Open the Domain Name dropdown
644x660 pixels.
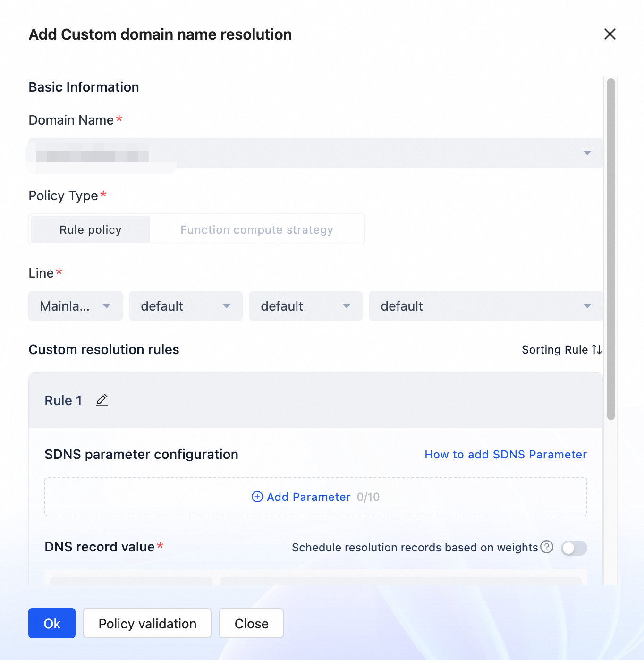click(316, 153)
